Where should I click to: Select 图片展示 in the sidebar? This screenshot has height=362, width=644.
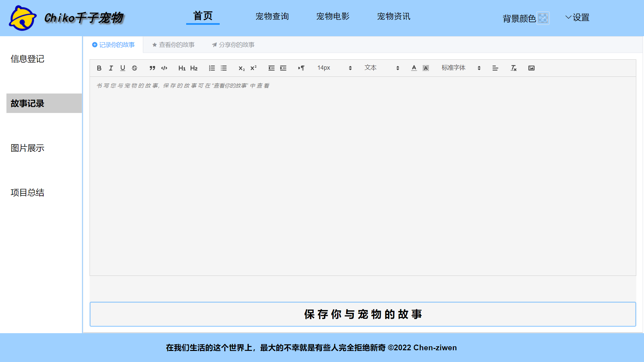[x=27, y=148]
